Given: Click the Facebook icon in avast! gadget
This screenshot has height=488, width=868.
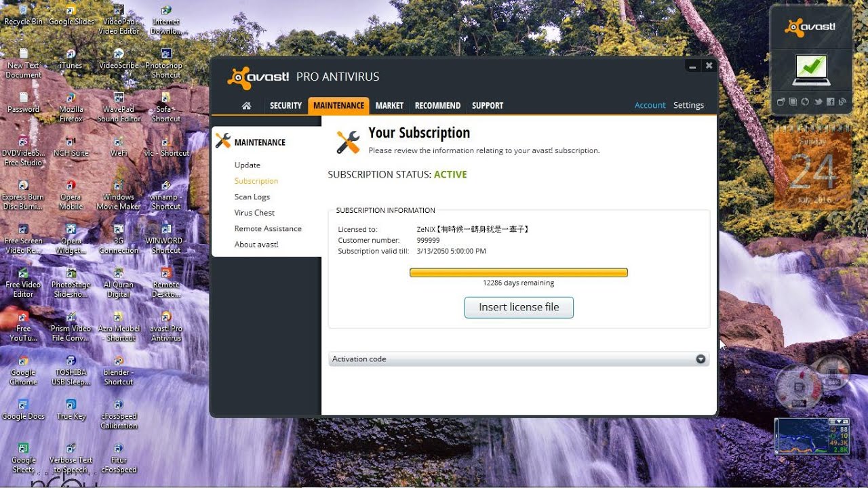Looking at the screenshot, I should tap(831, 102).
